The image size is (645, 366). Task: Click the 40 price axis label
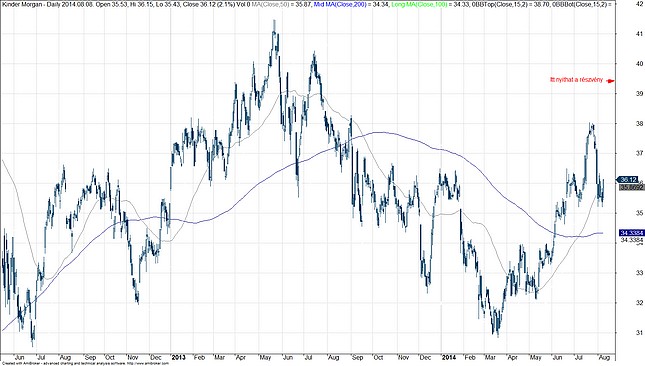[x=640, y=64]
